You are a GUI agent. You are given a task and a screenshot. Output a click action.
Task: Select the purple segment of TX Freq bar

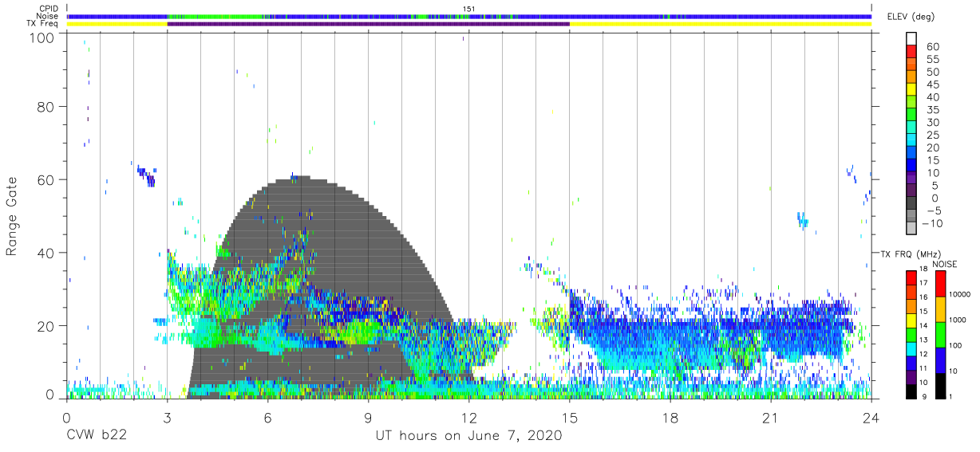point(369,24)
